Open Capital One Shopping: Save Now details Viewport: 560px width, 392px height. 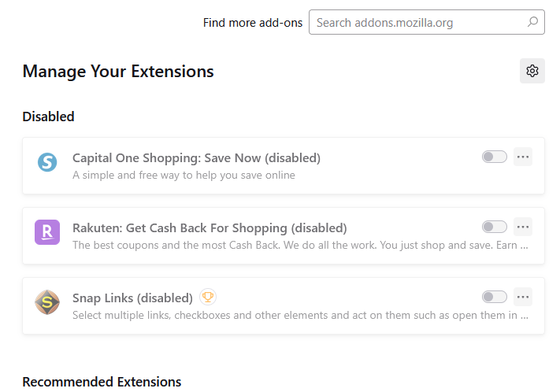[196, 157]
